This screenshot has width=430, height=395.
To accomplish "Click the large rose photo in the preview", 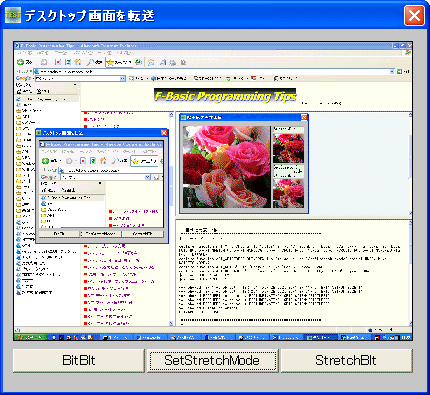I will (x=227, y=167).
